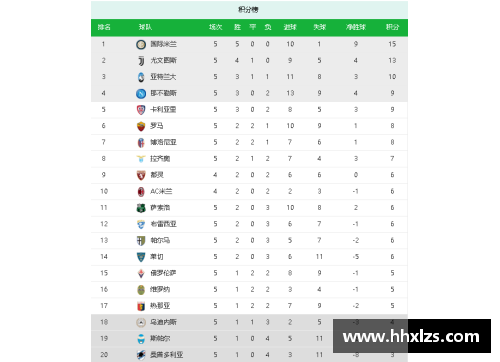Click the Napoli blue circle logo
This screenshot has height=362, width=500.
(x=141, y=93)
